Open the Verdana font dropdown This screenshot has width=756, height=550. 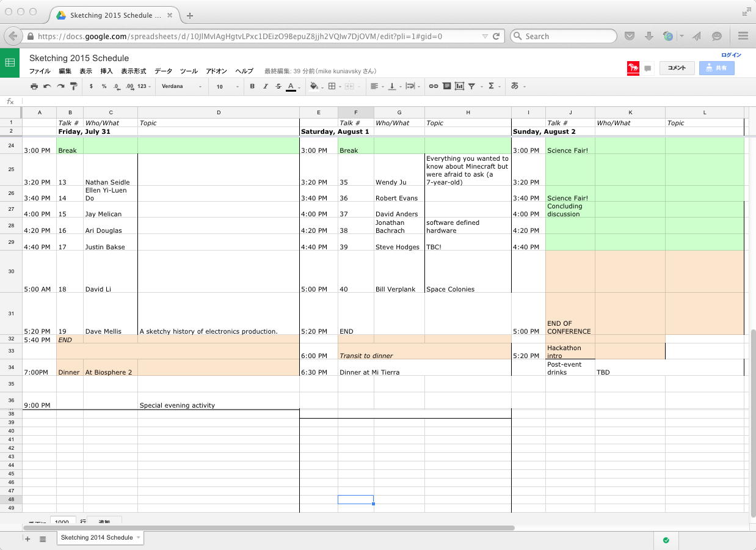(x=181, y=87)
